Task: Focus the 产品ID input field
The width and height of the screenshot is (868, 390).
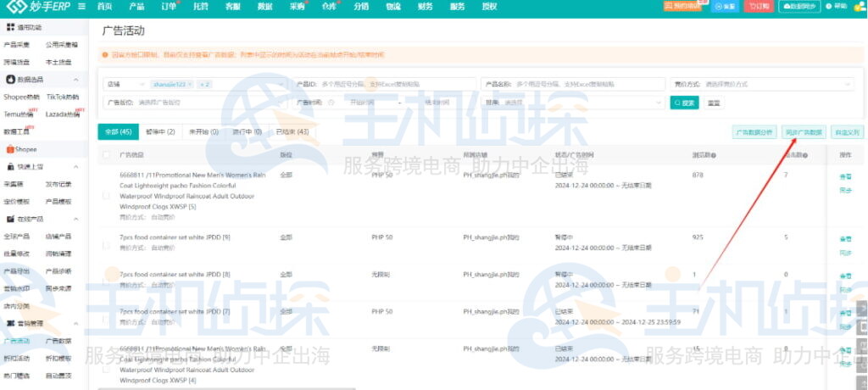Action: (x=384, y=84)
